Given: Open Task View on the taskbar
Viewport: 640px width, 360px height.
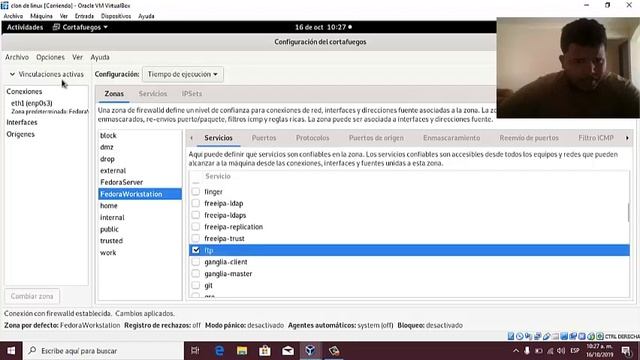Looking at the screenshot, I should pyautogui.click(x=195, y=351).
